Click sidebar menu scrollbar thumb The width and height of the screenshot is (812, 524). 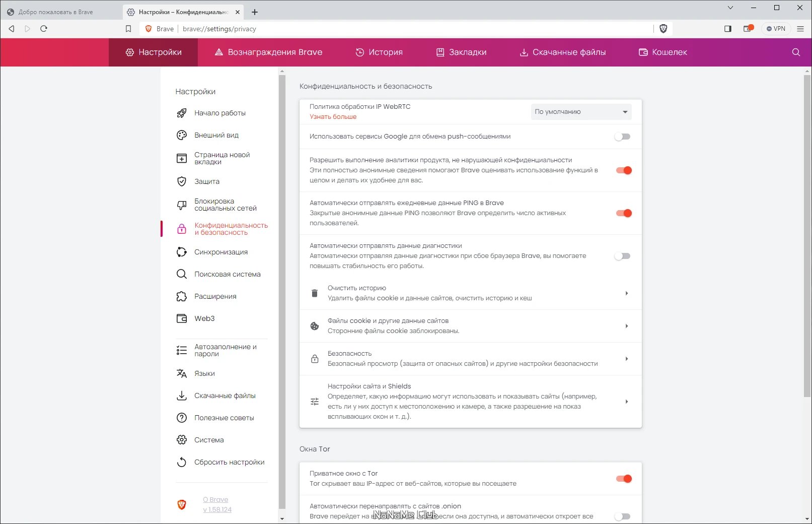point(282,292)
